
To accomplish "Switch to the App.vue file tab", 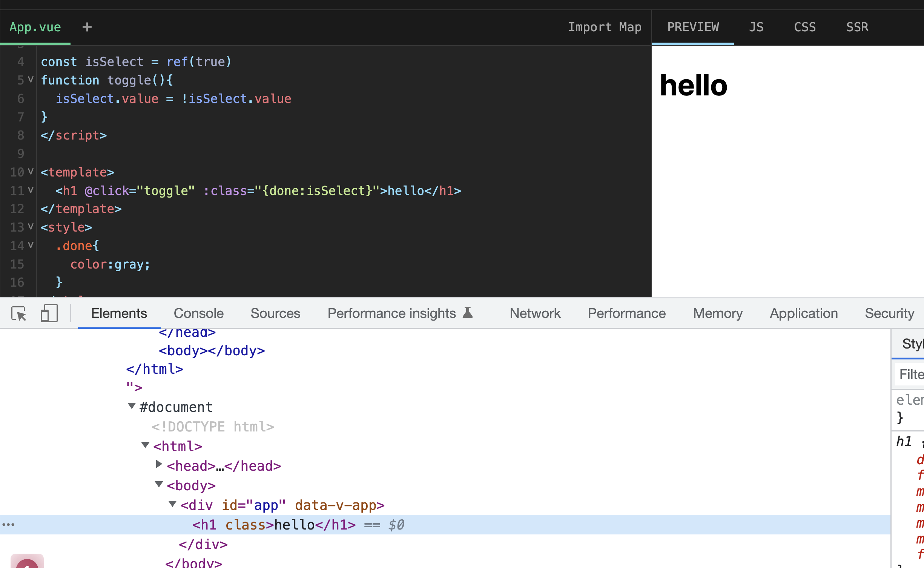I will pyautogui.click(x=35, y=27).
